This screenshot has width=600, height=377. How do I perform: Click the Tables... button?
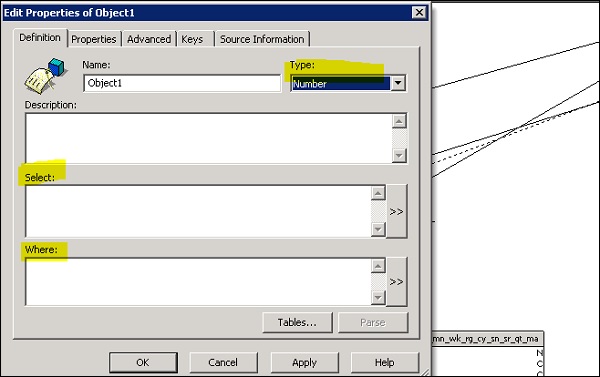click(x=297, y=323)
